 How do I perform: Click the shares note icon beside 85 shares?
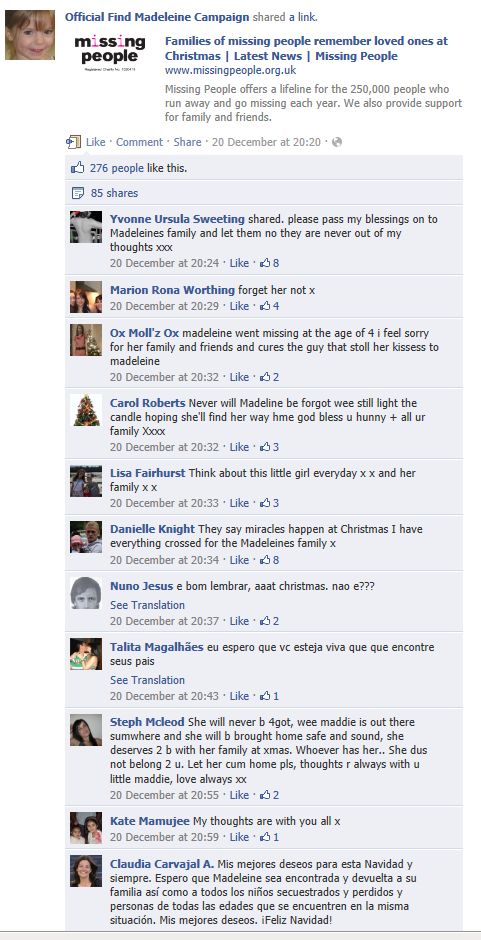pos(77,193)
